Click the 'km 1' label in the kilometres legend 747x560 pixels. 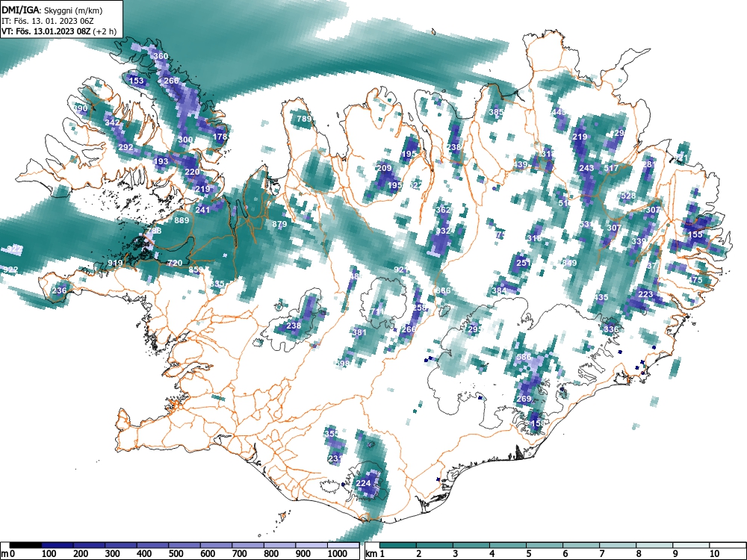pyautogui.click(x=375, y=554)
